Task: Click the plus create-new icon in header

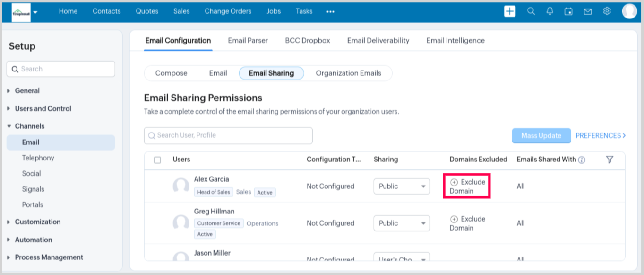Action: point(510,11)
